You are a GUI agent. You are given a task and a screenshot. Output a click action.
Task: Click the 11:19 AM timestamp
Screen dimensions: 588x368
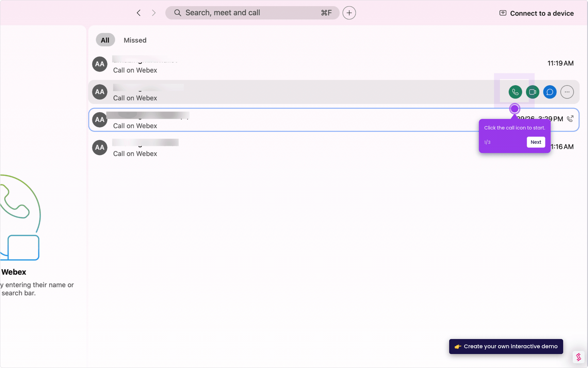pyautogui.click(x=560, y=63)
